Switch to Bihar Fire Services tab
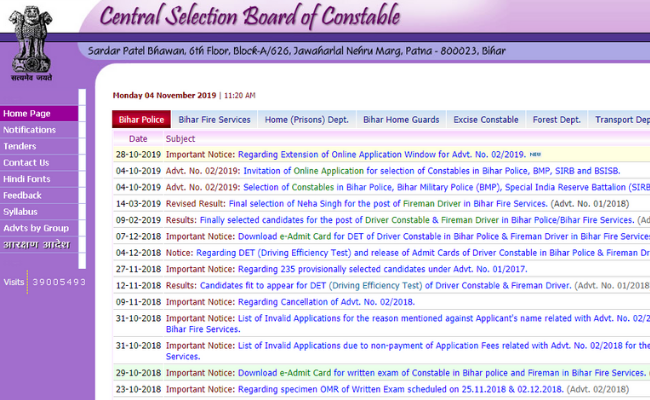Viewport: 650px width, 400px height. 214,120
